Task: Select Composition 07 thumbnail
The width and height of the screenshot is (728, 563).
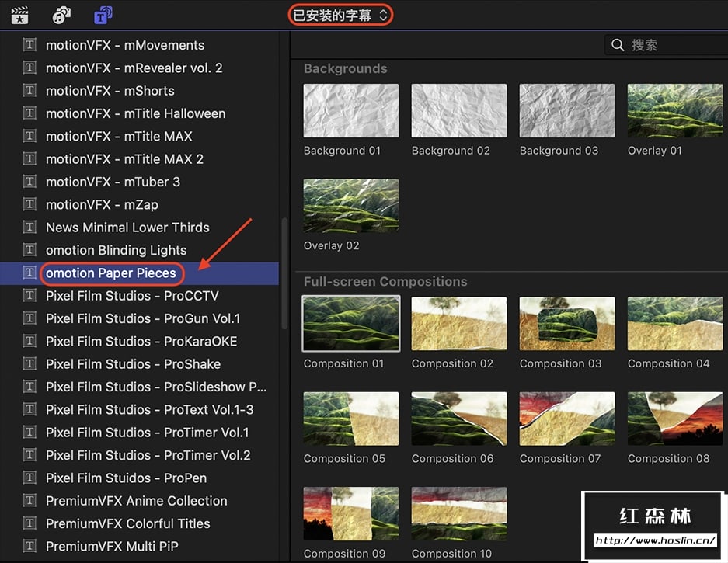Action: [x=567, y=419]
